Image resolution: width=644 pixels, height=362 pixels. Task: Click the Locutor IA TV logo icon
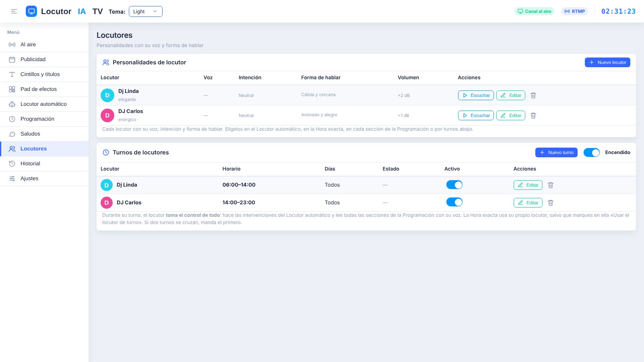coord(31,11)
